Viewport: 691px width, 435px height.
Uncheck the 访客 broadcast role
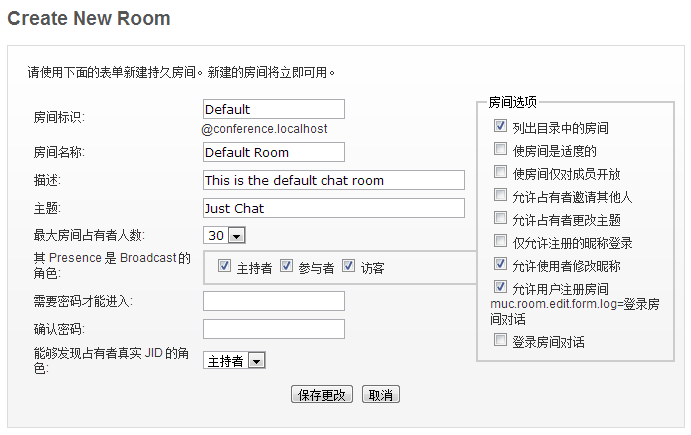[x=349, y=266]
